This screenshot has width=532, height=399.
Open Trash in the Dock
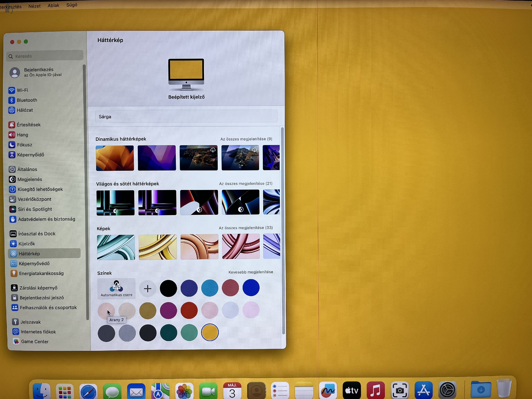[x=504, y=388]
